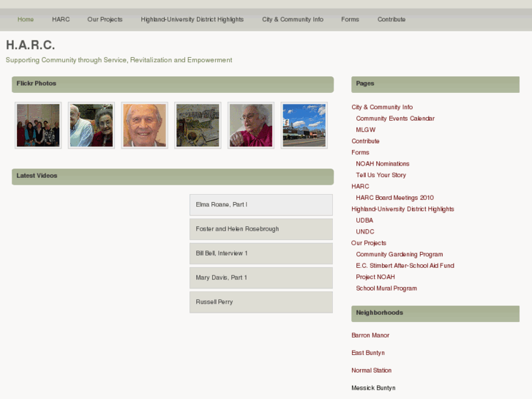Click the Pages sidebar header
Image resolution: width=532 pixels, height=399 pixels.
[x=435, y=84]
